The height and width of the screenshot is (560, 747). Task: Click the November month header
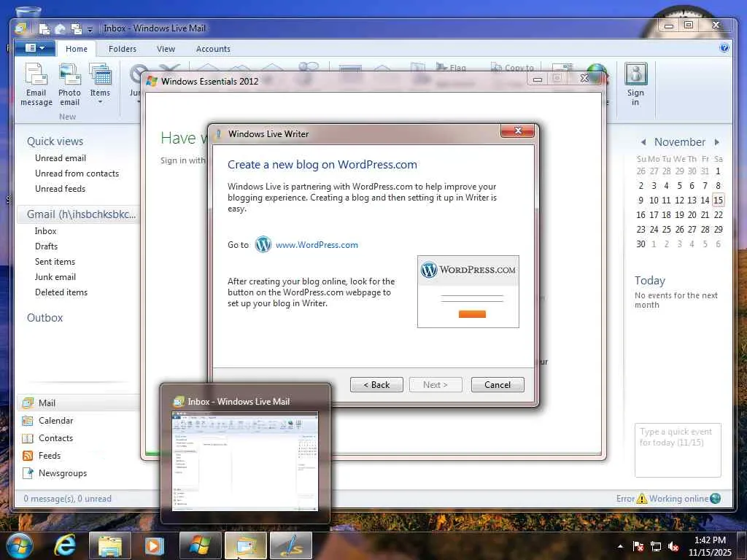click(x=679, y=142)
